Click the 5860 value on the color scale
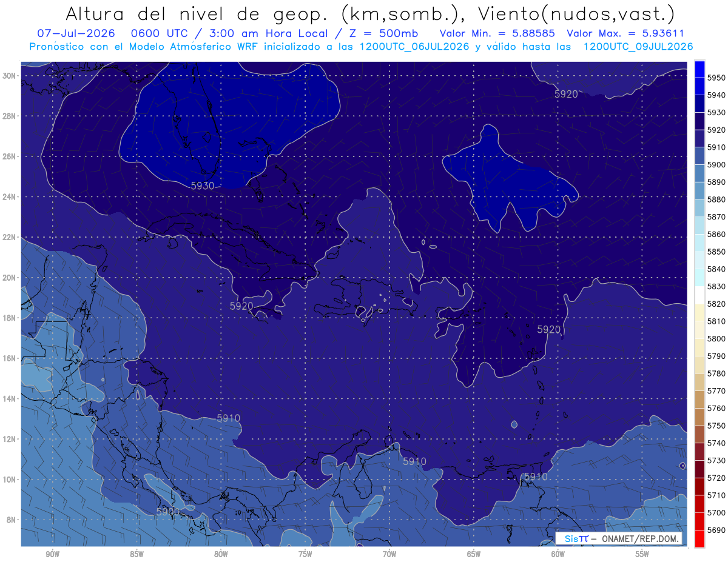The image size is (728, 562). [x=716, y=234]
